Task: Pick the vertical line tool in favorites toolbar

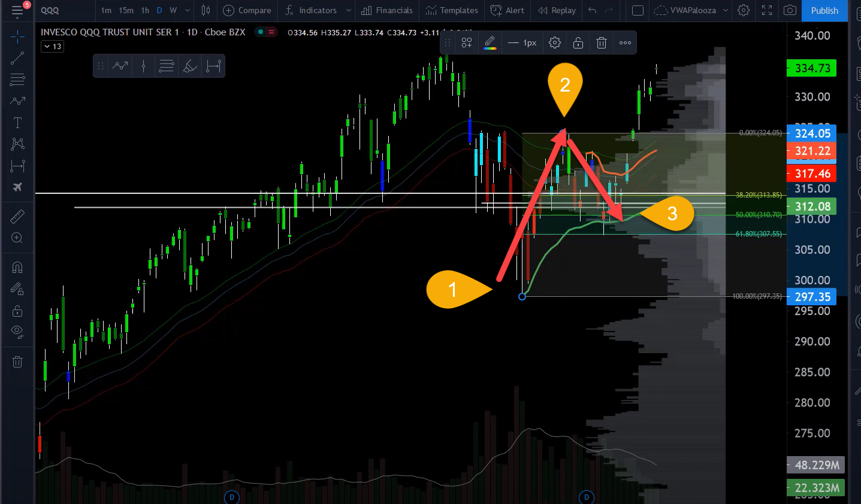Action: point(143,66)
